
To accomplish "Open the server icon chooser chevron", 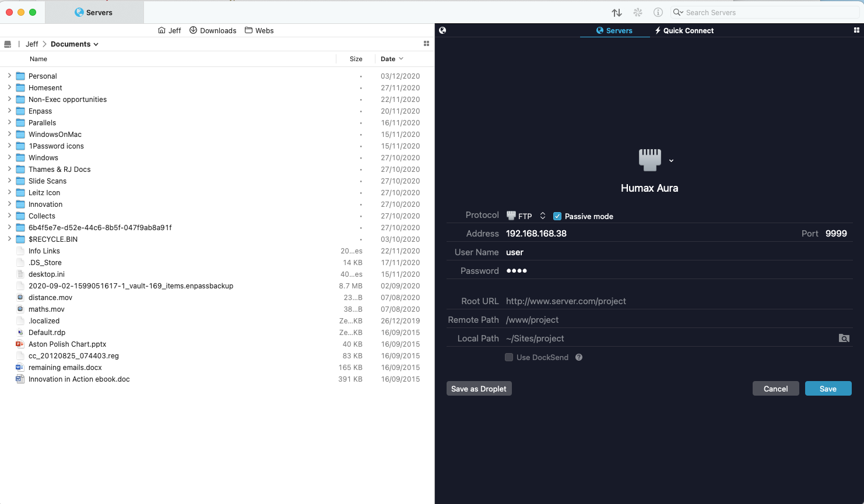I will pos(671,161).
